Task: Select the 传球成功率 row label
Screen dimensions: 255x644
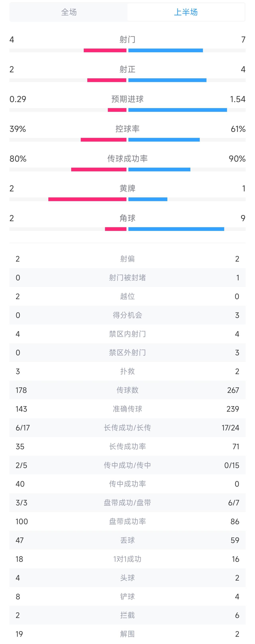Action: click(x=127, y=159)
